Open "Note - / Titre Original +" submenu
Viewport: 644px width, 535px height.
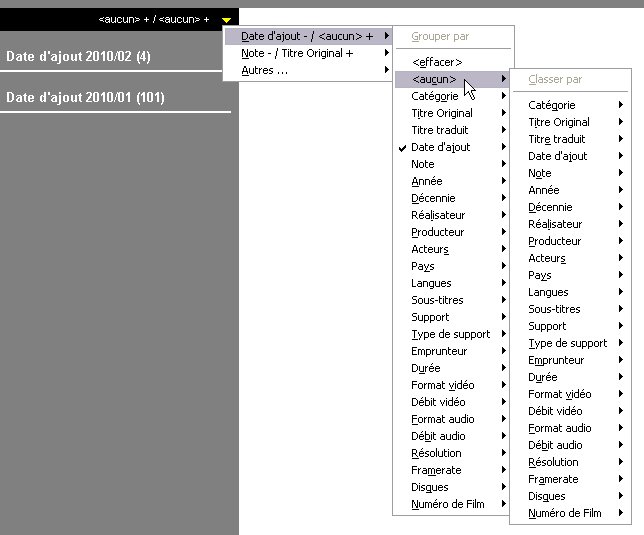tap(307, 53)
